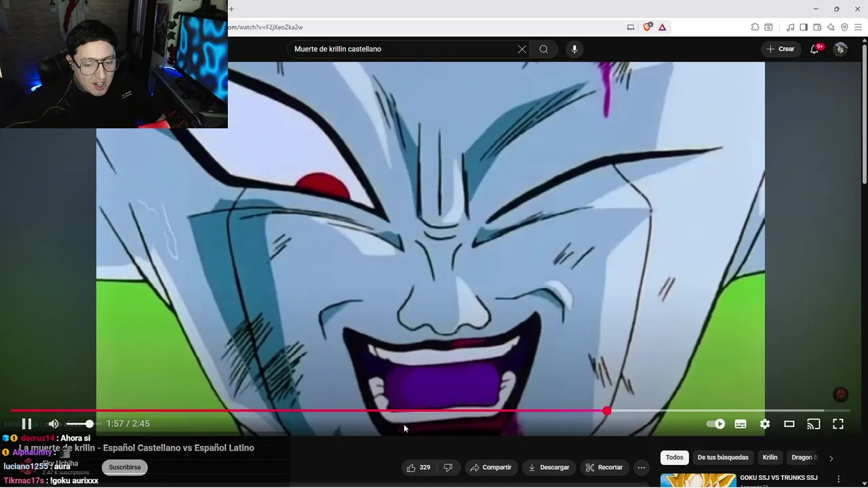Open the media control music note icon
The width and height of the screenshot is (868, 488).
coord(790,27)
